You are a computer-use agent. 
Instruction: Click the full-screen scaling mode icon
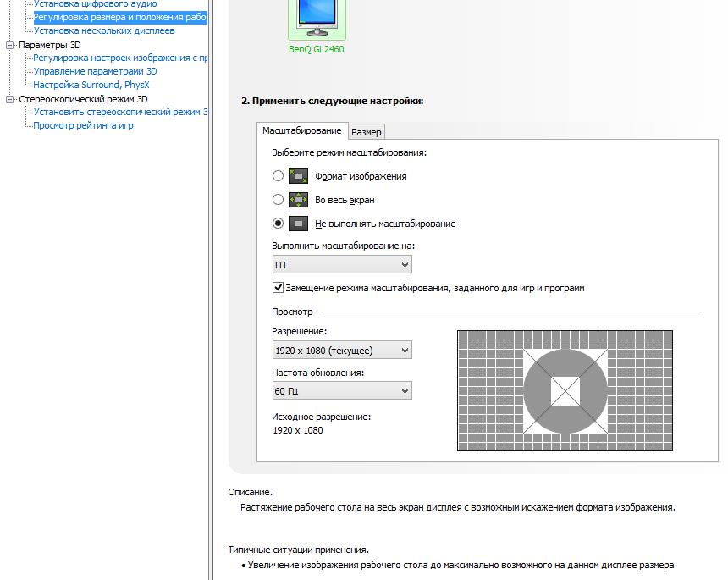(x=298, y=200)
